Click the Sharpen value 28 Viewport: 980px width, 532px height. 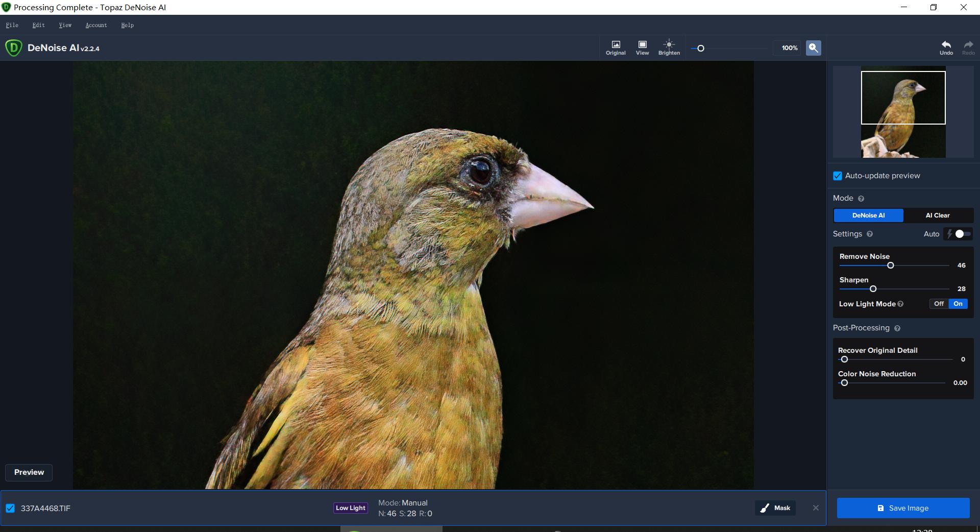(962, 289)
